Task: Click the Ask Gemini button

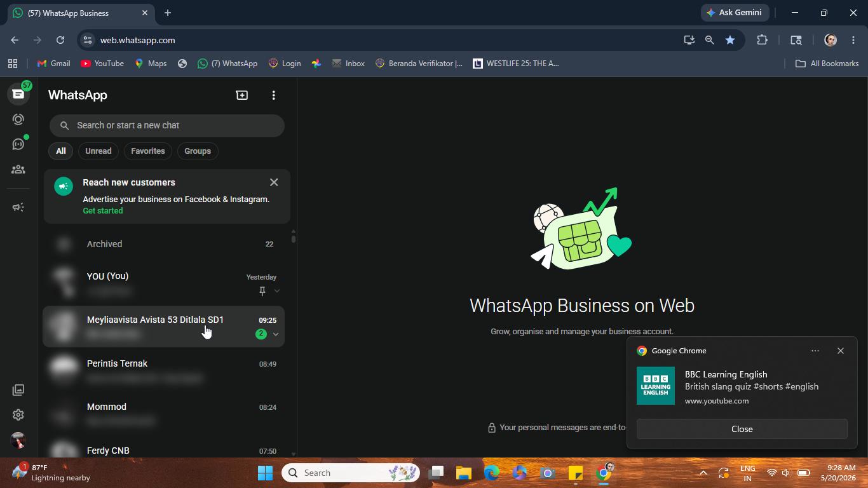Action: click(x=735, y=13)
